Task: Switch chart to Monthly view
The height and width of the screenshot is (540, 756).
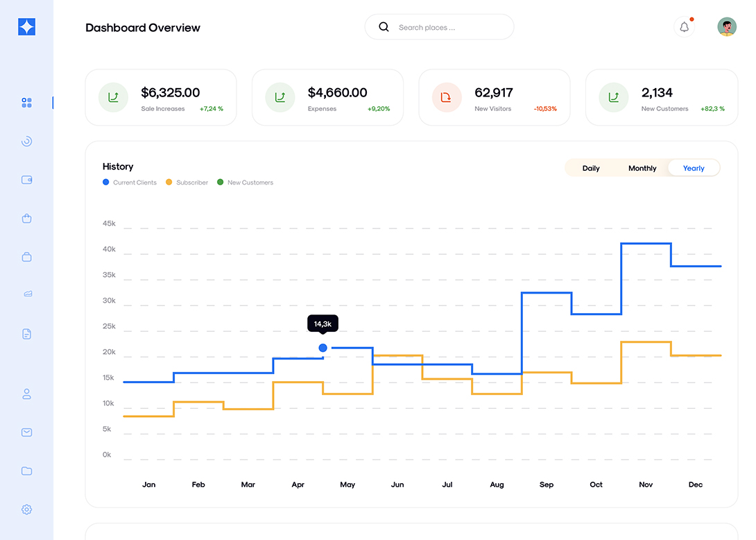Action: (642, 168)
